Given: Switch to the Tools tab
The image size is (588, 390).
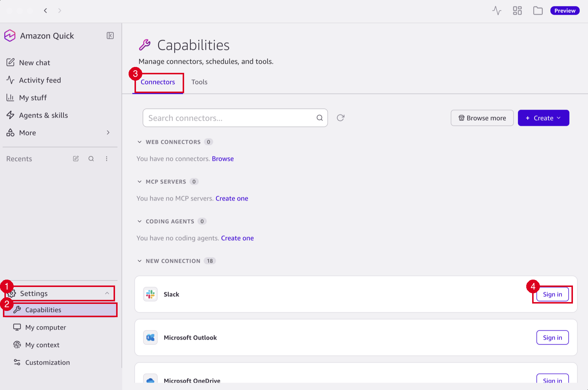Looking at the screenshot, I should (199, 82).
